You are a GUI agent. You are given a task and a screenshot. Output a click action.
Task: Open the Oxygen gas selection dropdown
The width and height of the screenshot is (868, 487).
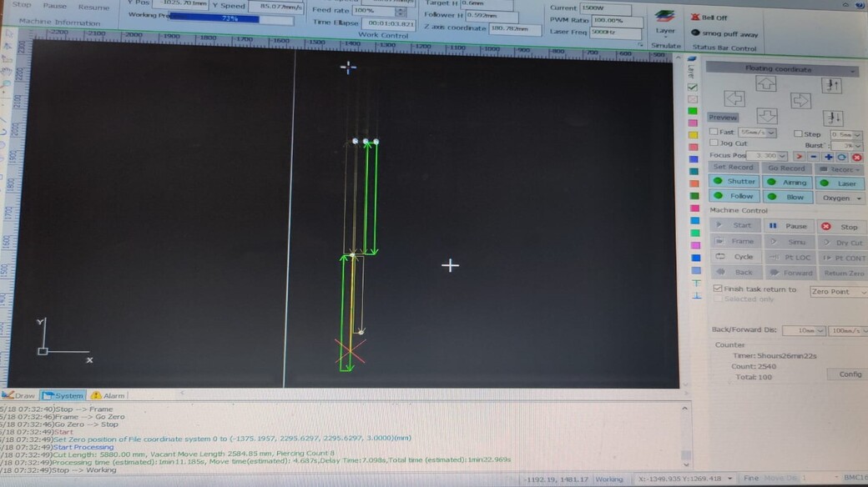[840, 198]
